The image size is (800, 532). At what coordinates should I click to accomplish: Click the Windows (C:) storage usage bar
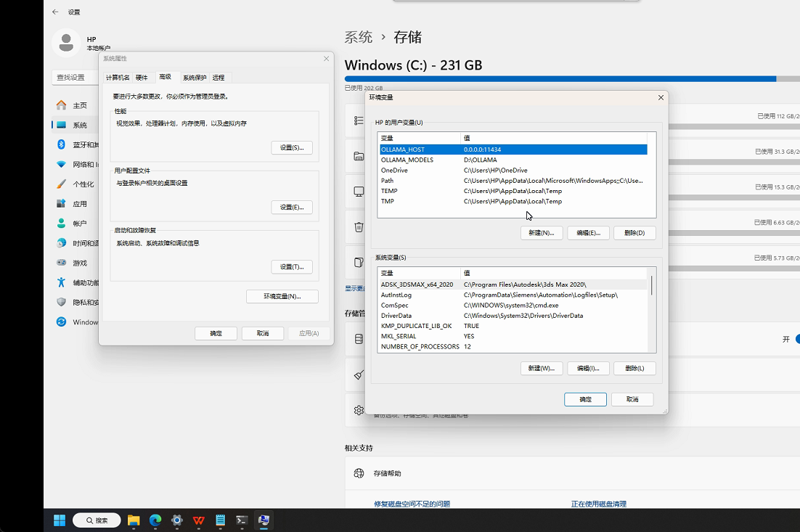point(572,79)
